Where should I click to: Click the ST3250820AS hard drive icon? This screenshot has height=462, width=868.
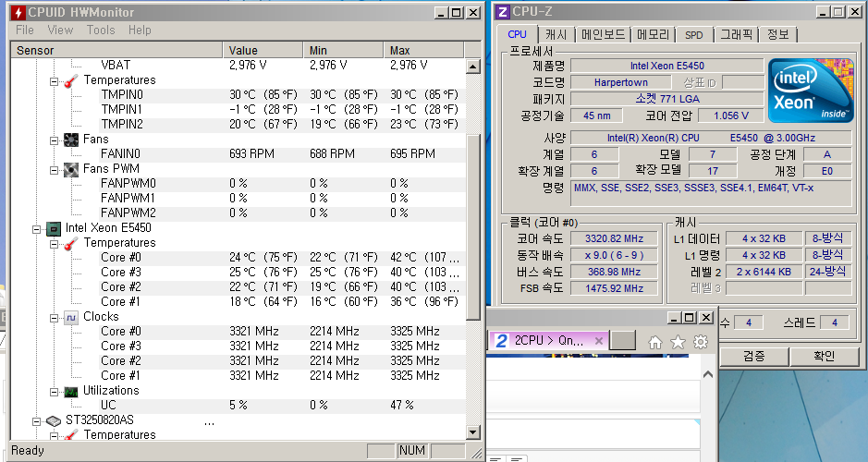(53, 421)
